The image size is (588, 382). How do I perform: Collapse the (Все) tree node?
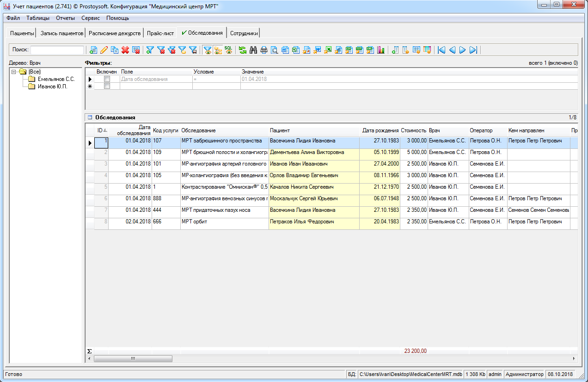[14, 72]
